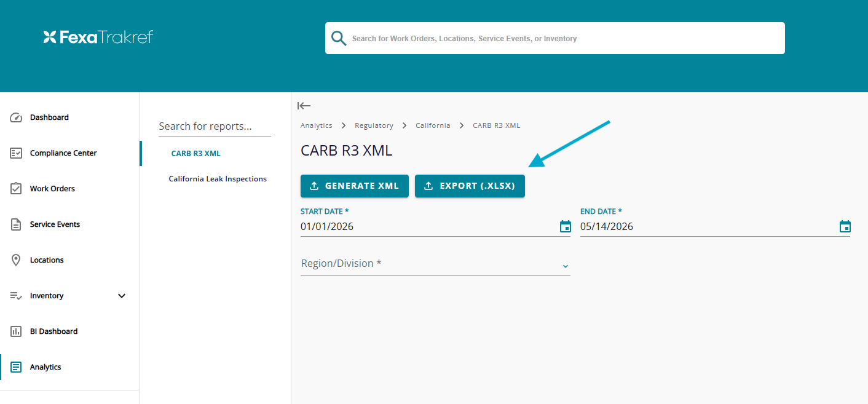Click the Generate XML button
Viewport: 868px width, 404px height.
[355, 186]
